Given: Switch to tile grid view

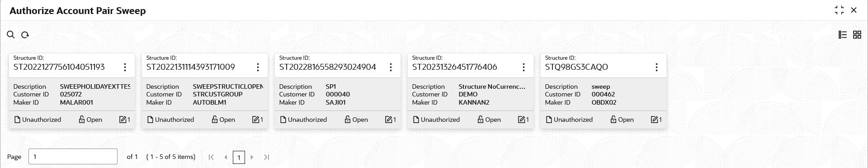Looking at the screenshot, I should coord(857,35).
